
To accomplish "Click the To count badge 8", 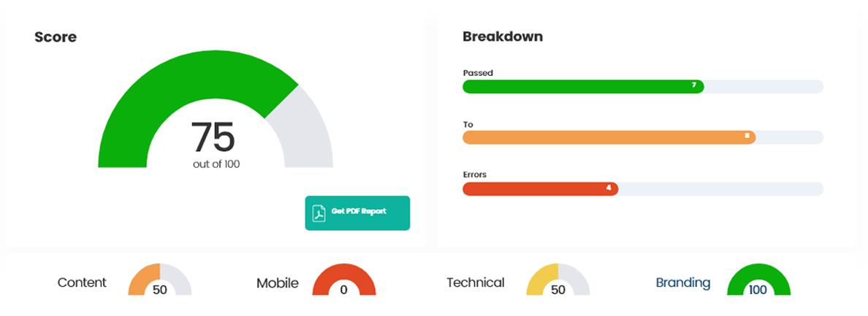I will coord(747,136).
